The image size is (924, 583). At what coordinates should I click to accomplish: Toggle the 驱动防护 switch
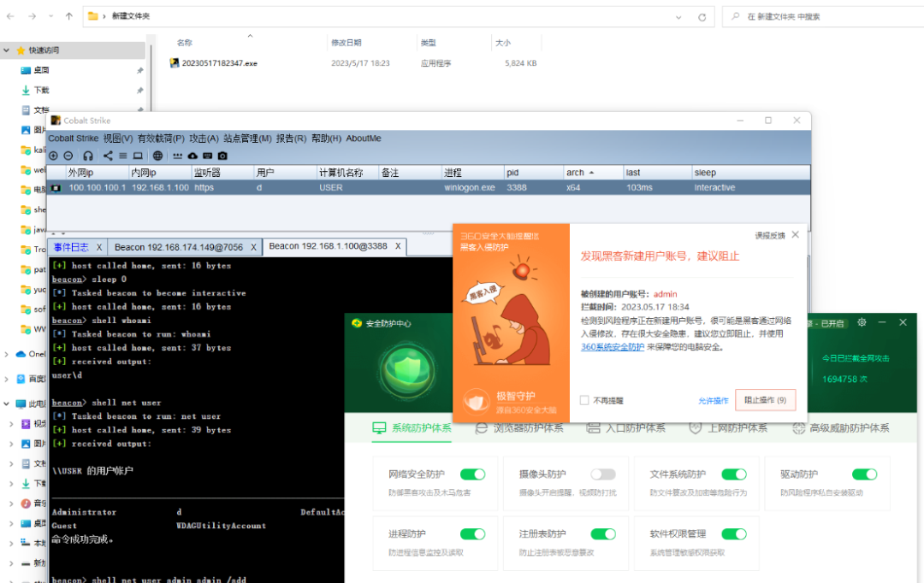pos(864,474)
